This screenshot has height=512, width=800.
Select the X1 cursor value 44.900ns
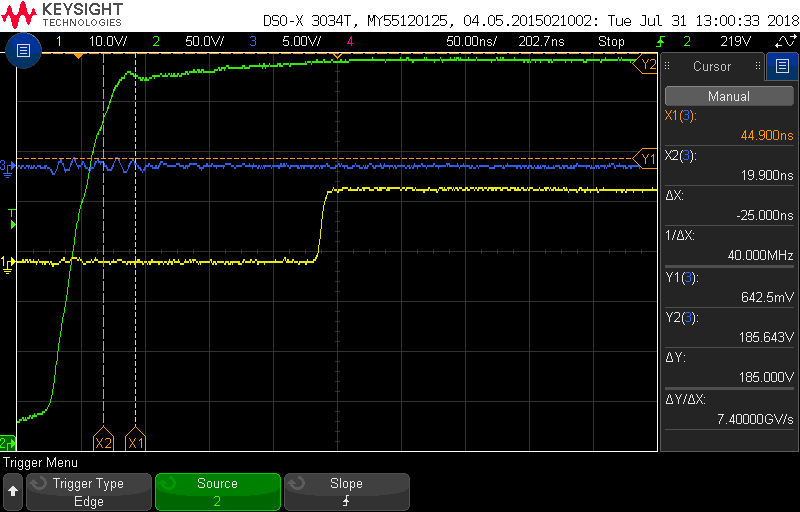click(x=767, y=135)
